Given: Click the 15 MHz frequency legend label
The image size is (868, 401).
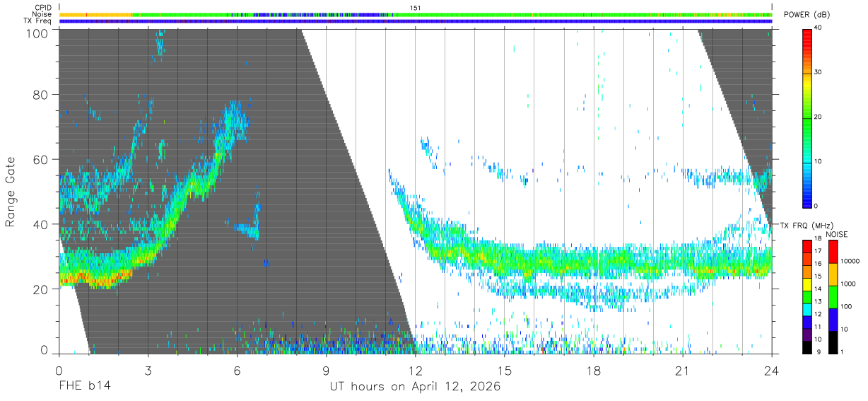Looking at the screenshot, I should click(818, 277).
